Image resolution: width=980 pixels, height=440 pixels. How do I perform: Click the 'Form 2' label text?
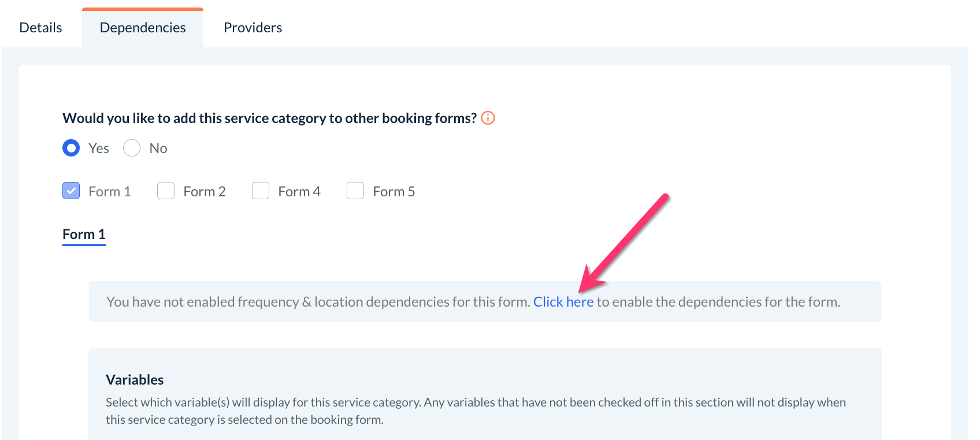coord(205,192)
